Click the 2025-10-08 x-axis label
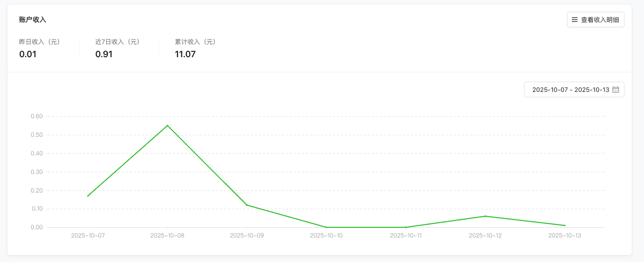644x262 pixels. 167,236
